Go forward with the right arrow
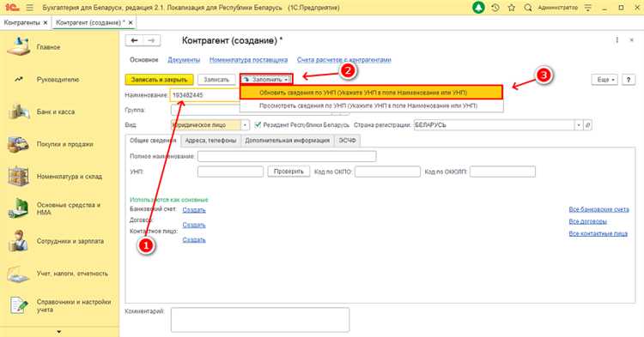The height and width of the screenshot is (337, 644). (151, 40)
